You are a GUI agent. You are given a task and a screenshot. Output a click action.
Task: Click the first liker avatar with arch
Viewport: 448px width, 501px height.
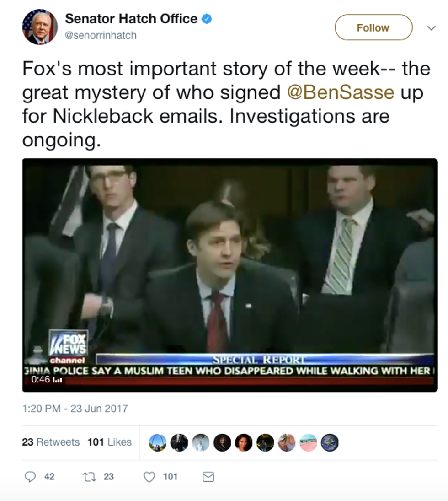point(158,442)
